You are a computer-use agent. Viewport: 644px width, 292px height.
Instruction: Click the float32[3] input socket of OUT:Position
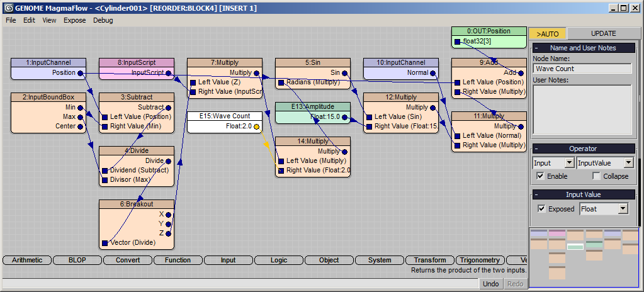[x=458, y=42]
